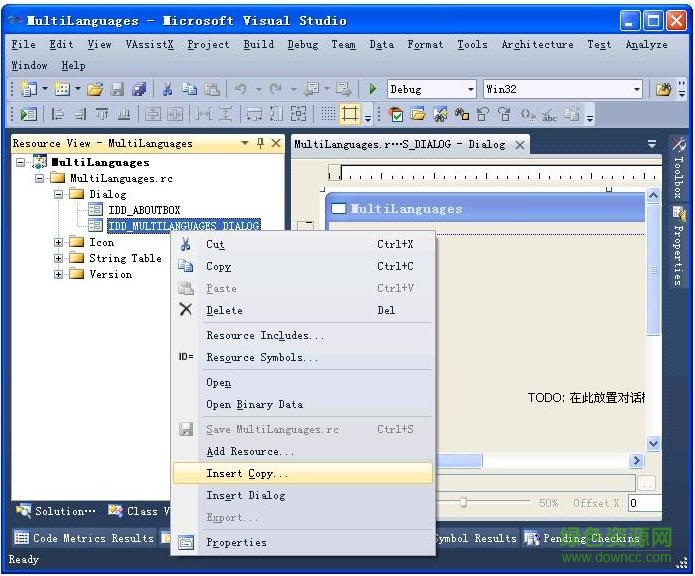The height and width of the screenshot is (576, 695).
Task: Expand the String Table folder
Action: tap(59, 258)
